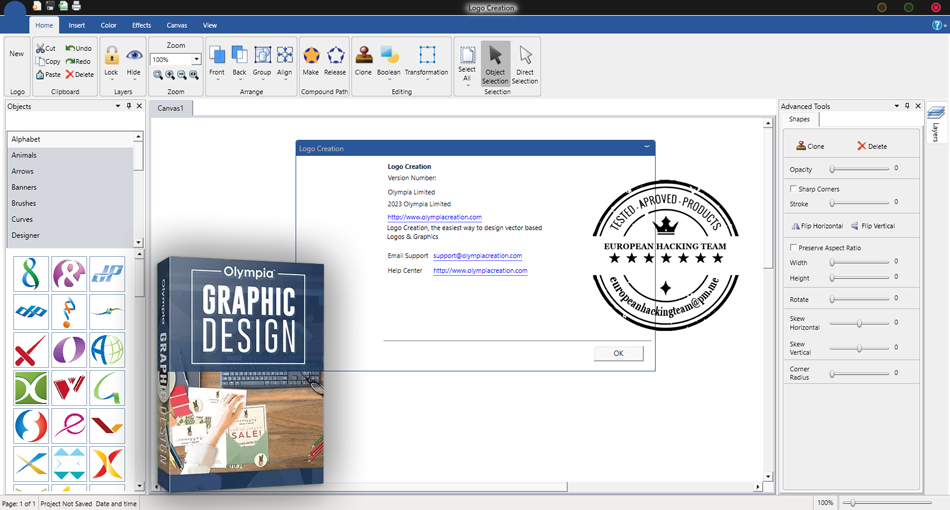Choose the blue globe letter A thumbnail
Screen dimensions: 950x510
[x=107, y=350]
